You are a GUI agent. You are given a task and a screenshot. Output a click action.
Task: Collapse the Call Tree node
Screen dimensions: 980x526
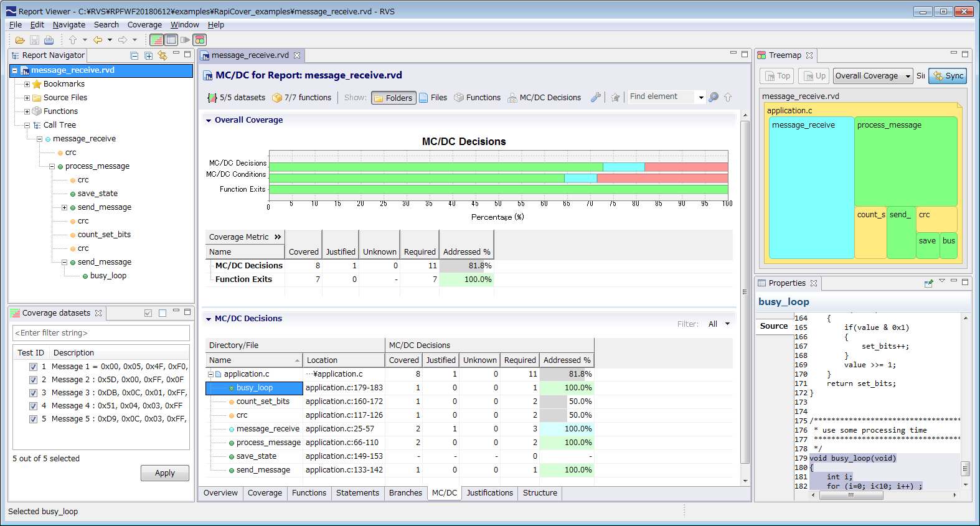(27, 125)
